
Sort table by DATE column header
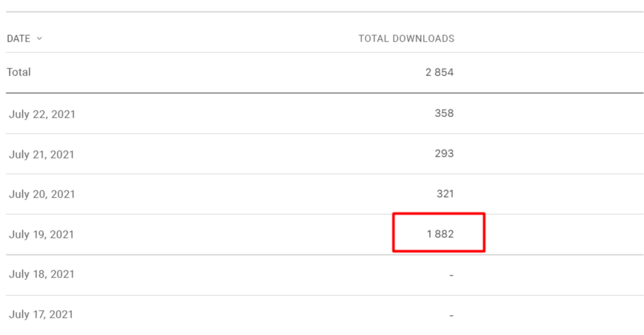point(25,38)
